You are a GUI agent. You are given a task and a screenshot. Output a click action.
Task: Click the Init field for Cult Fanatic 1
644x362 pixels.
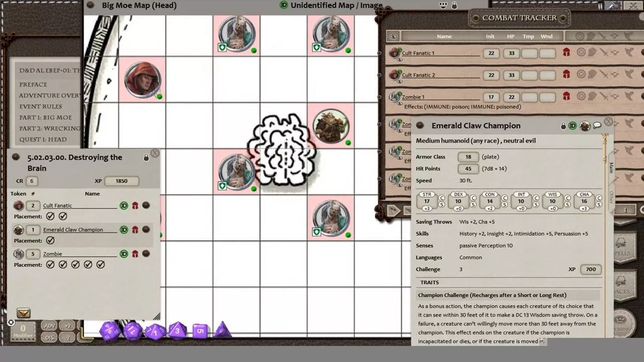coord(491,53)
